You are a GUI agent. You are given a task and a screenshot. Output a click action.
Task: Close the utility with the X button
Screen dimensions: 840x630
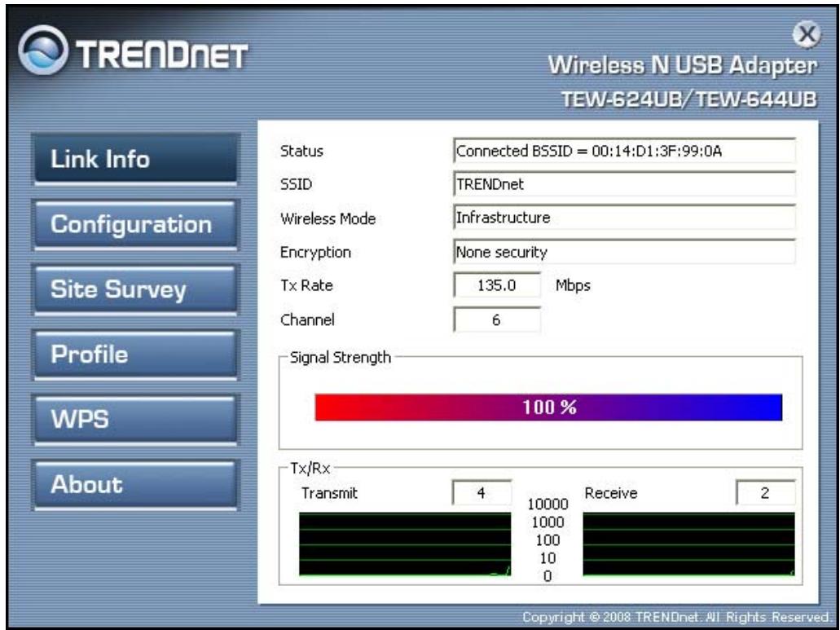pos(807,34)
